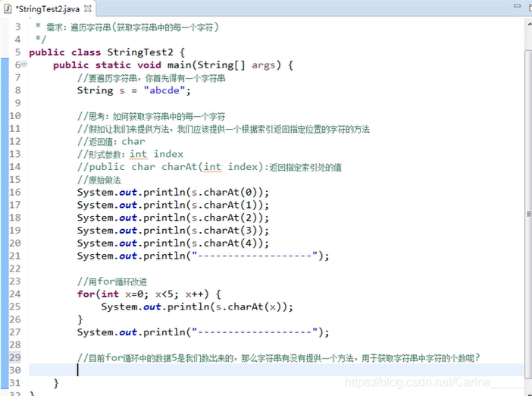Click the dashed println statement on line 27
The image size is (532, 396).
coord(203,332)
